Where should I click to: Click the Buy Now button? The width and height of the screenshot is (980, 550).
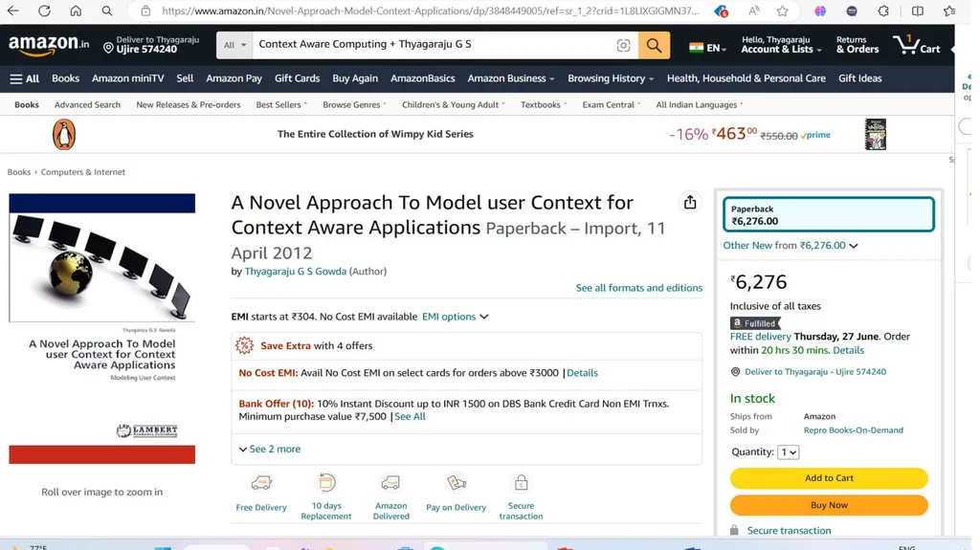[829, 505]
